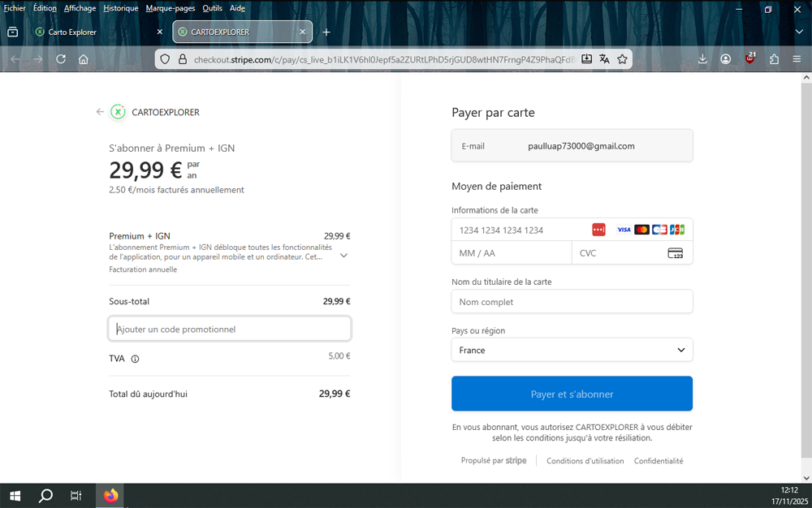Click the TVA information icon
The height and width of the screenshot is (508, 812).
pos(135,359)
